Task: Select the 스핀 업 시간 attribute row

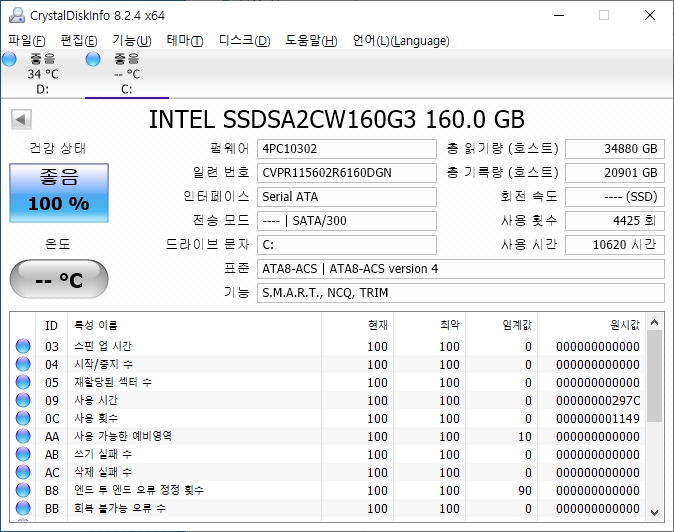Action: (x=328, y=346)
